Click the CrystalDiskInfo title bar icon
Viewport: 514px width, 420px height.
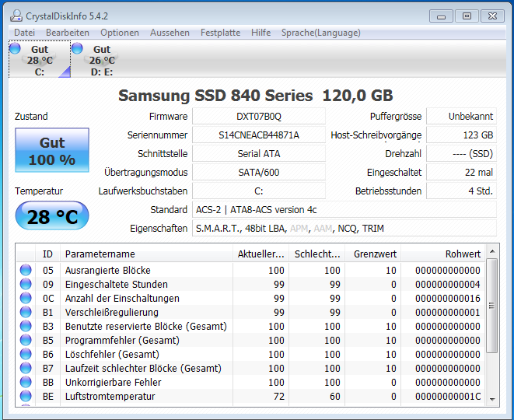pyautogui.click(x=16, y=16)
